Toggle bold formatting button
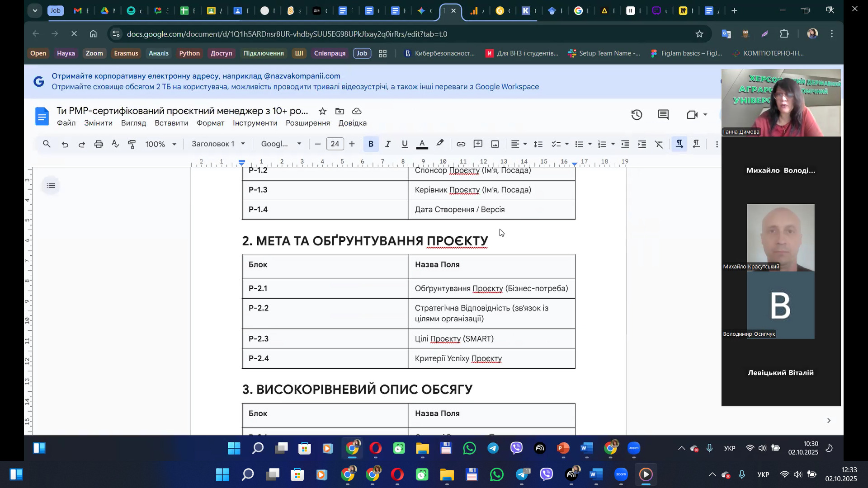Viewport: 868px width, 488px height. (371, 144)
